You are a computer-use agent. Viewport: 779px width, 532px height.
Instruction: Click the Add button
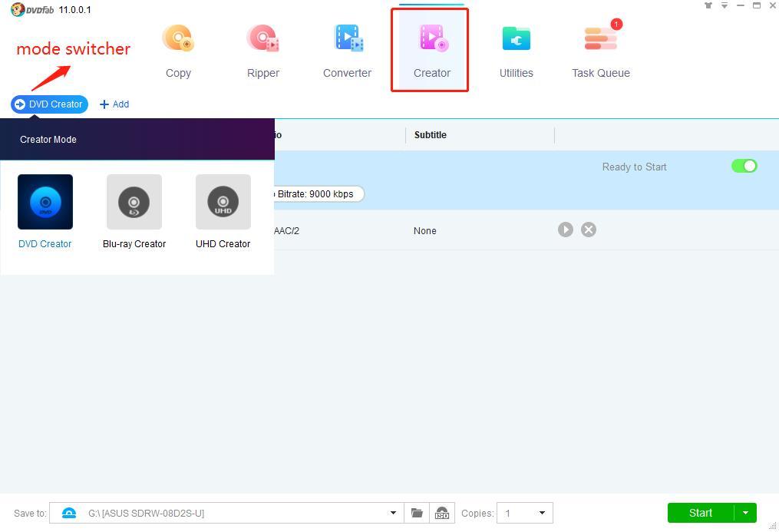tap(114, 104)
